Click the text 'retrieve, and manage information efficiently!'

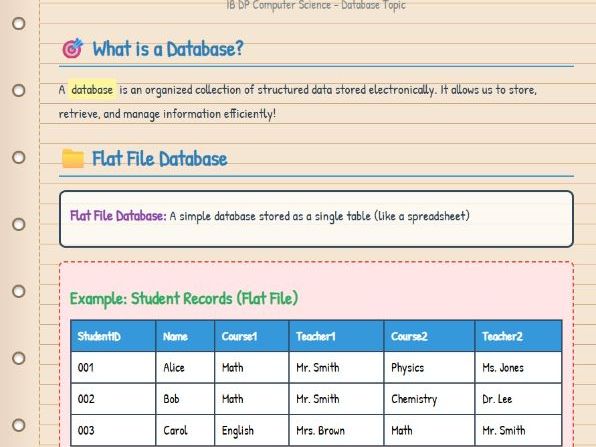point(167,114)
